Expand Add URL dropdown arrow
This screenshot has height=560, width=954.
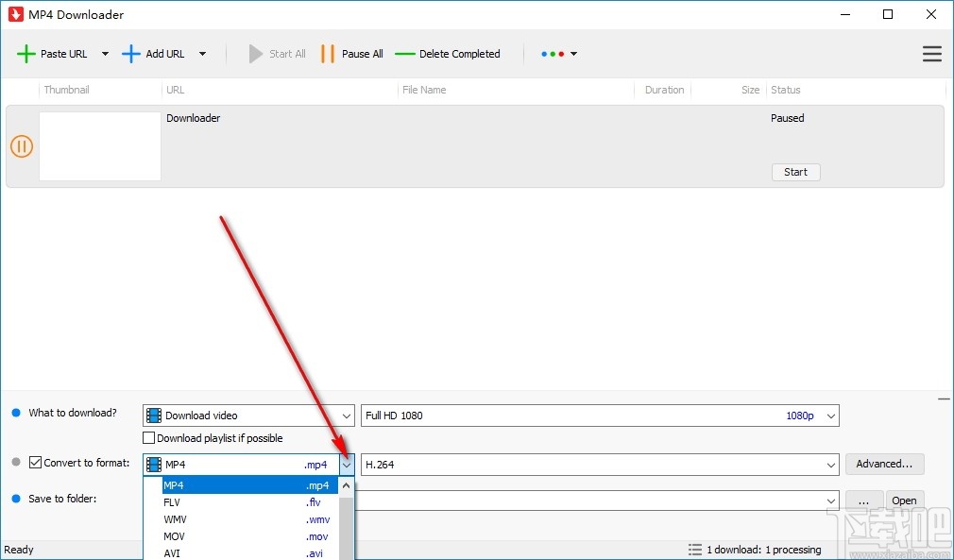pyautogui.click(x=202, y=54)
